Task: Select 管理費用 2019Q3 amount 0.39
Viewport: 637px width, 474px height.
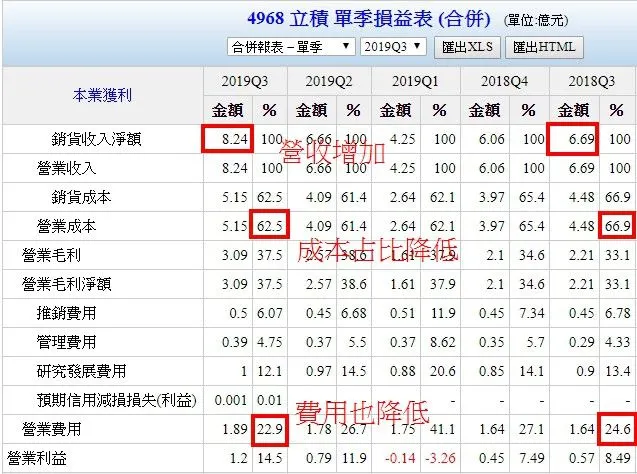Action: [x=235, y=342]
